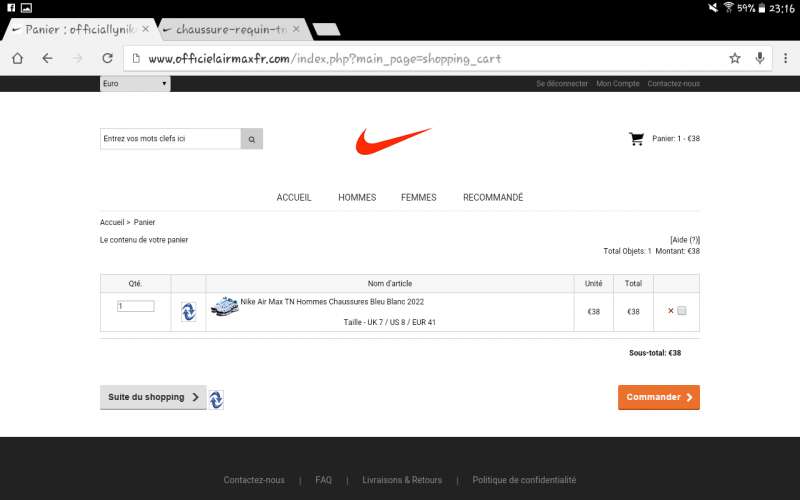800x500 pixels.
Task: Click Contactez-nous in top bar
Action: [673, 84]
